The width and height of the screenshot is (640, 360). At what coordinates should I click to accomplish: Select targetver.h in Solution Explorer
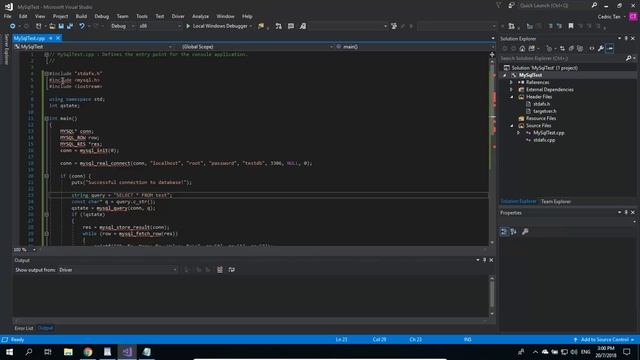pos(544,111)
